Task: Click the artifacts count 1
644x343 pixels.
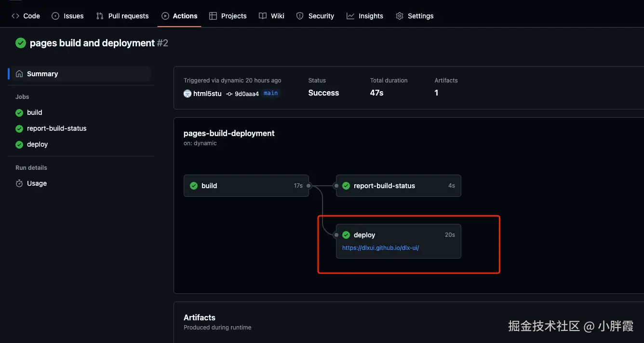Action: 436,93
